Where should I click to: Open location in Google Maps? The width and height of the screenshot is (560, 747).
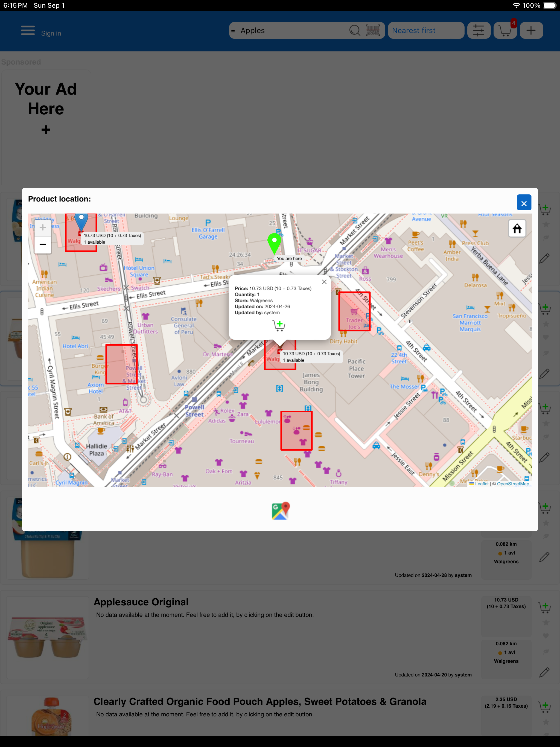pos(280,510)
